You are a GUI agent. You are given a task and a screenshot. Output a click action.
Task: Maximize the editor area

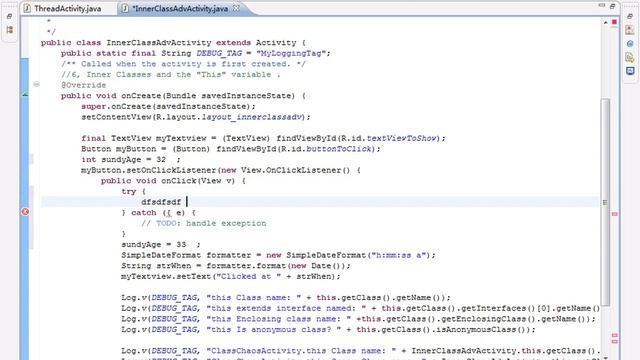click(612, 6)
